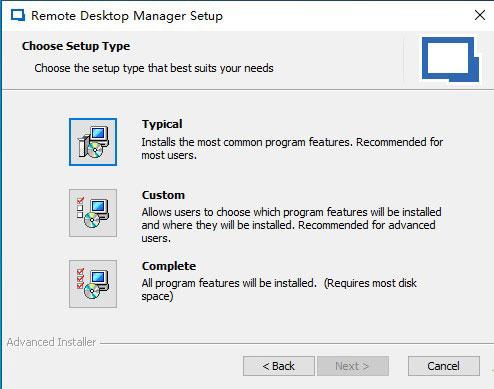The image size is (494, 389).
Task: Click the 'All program features will be installed' text
Action: pos(229,283)
